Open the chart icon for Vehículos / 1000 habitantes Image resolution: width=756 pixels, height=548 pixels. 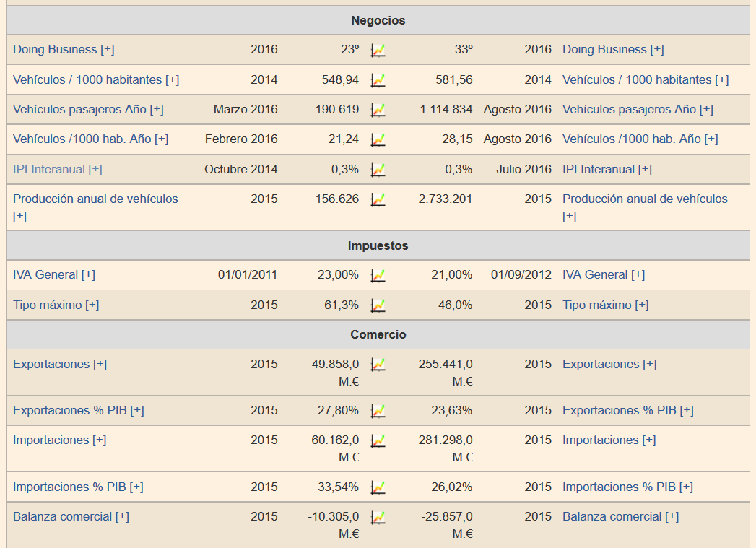pyautogui.click(x=378, y=80)
